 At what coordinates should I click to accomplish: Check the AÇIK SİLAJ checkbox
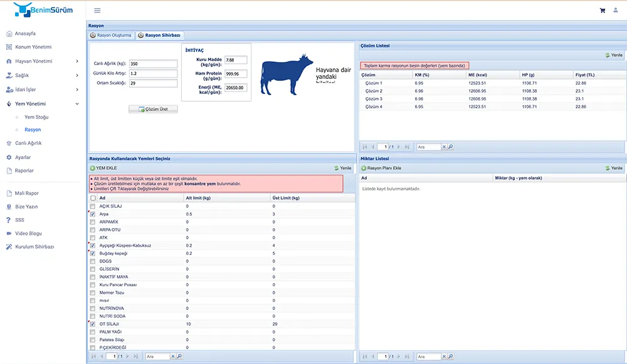click(93, 206)
